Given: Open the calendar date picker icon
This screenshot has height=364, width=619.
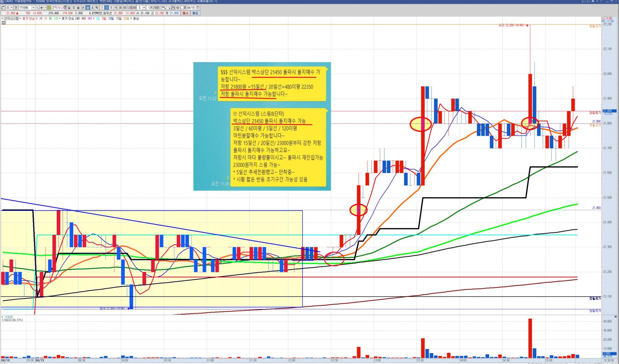Looking at the screenshot, I should coord(198,7).
